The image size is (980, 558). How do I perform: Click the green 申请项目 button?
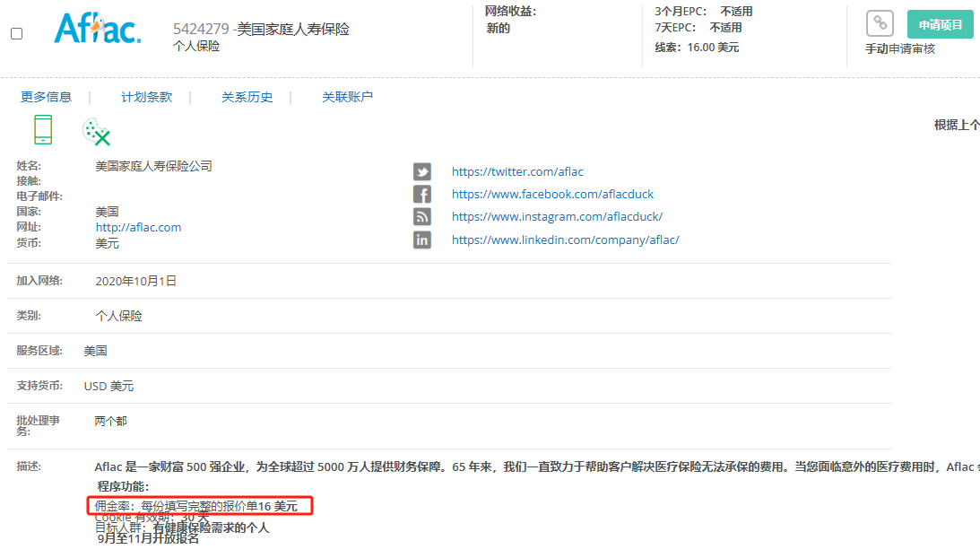tap(940, 25)
